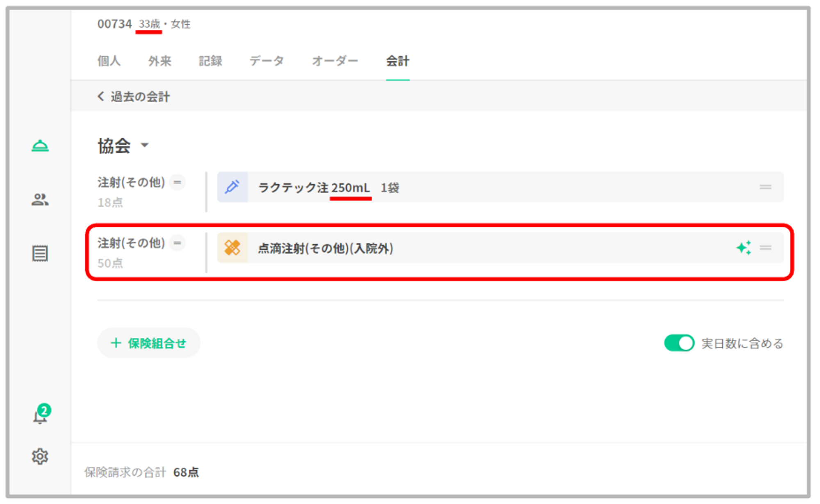Switch to the 個人 tab
The width and height of the screenshot is (820, 504).
pos(109,61)
